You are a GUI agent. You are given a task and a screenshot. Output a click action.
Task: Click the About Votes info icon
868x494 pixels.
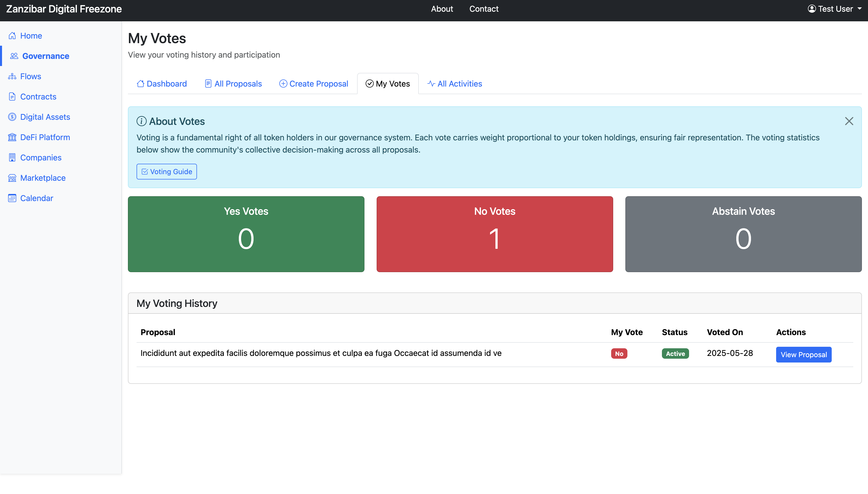click(141, 121)
